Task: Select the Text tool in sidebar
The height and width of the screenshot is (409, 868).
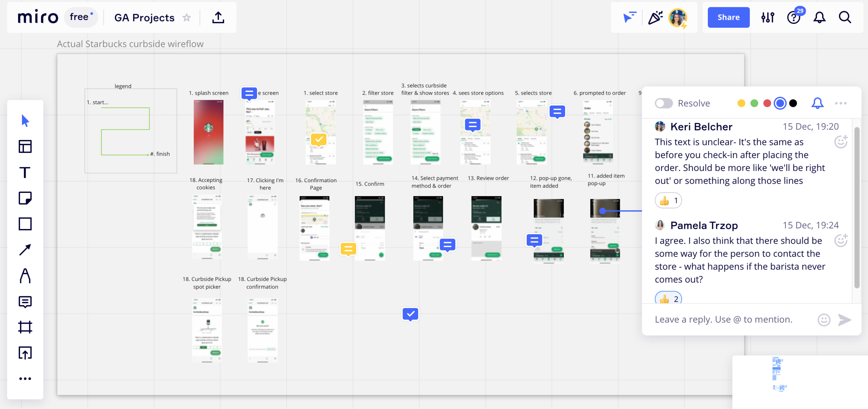Action: click(25, 172)
